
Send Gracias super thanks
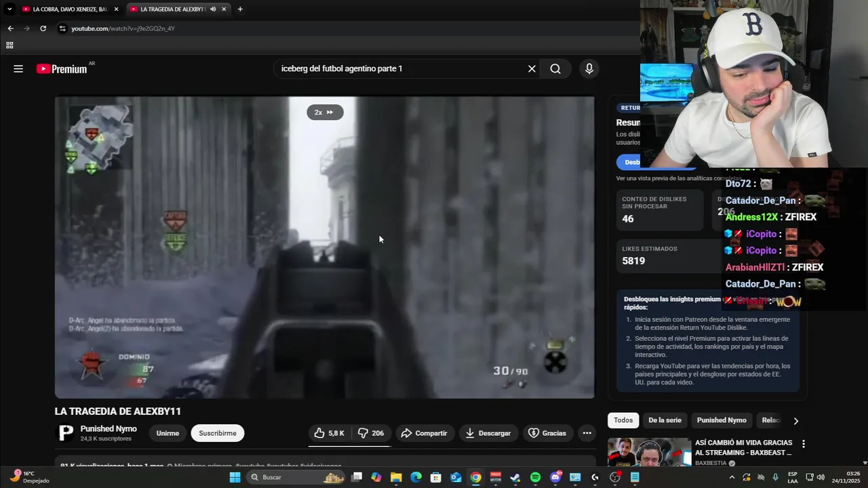point(547,433)
